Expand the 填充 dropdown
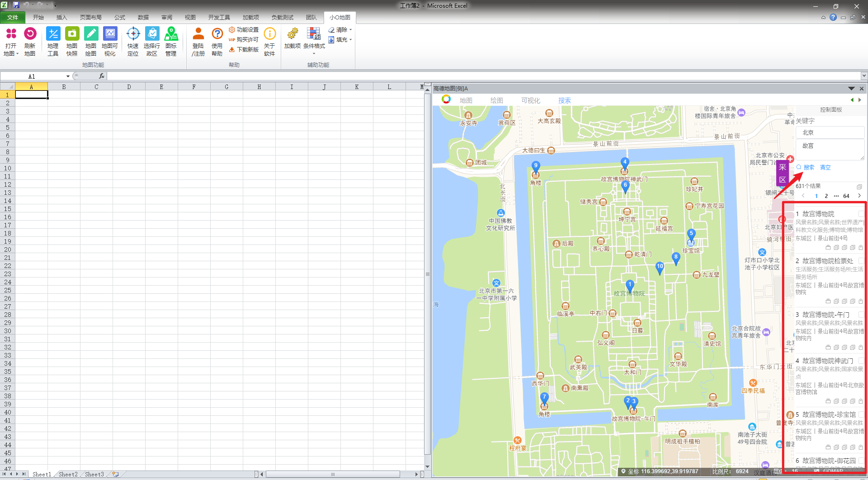This screenshot has height=480, width=868. coord(350,40)
